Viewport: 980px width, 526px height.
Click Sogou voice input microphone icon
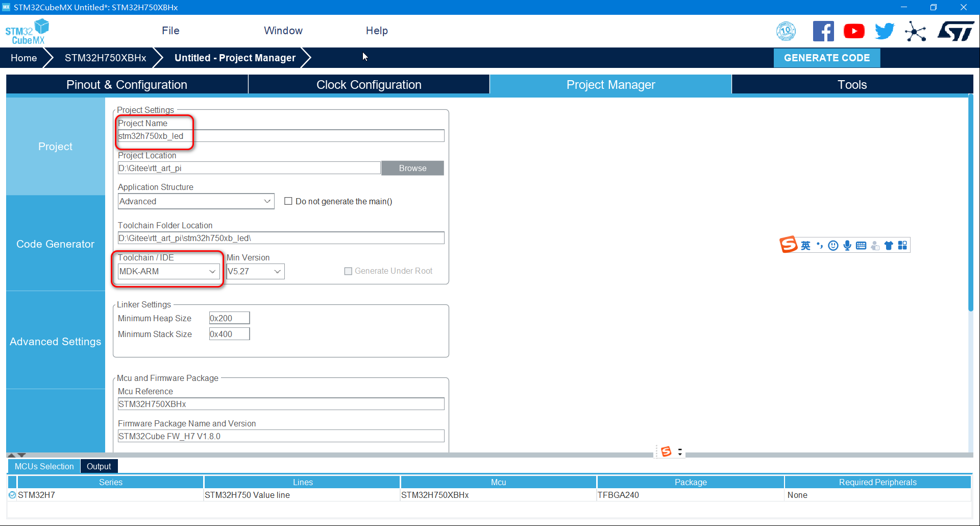click(x=847, y=246)
